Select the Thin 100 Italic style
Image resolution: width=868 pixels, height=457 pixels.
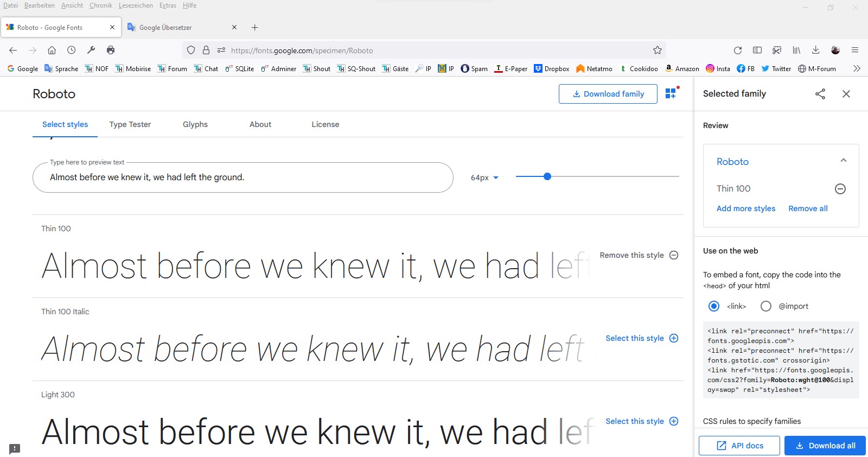click(x=642, y=338)
